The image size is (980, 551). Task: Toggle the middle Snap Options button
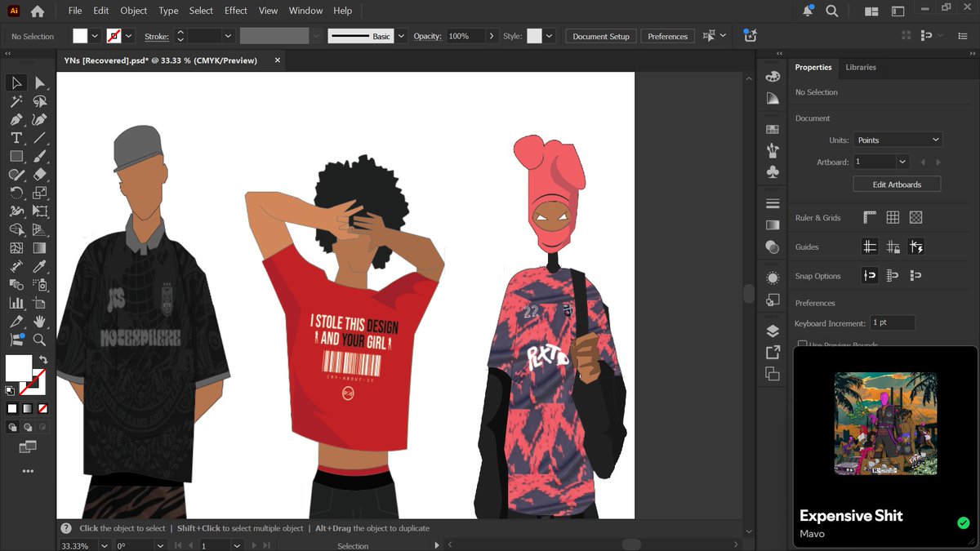coord(893,276)
